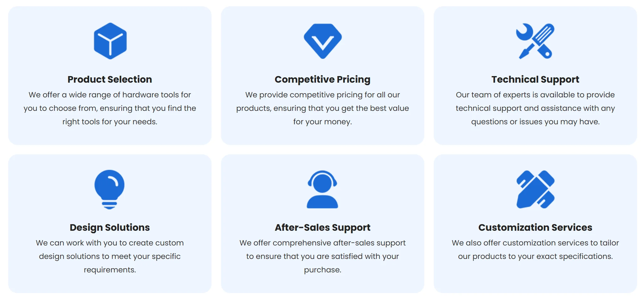Click the headset agent After-Sales icon
This screenshot has width=644, height=299.
[x=322, y=189]
